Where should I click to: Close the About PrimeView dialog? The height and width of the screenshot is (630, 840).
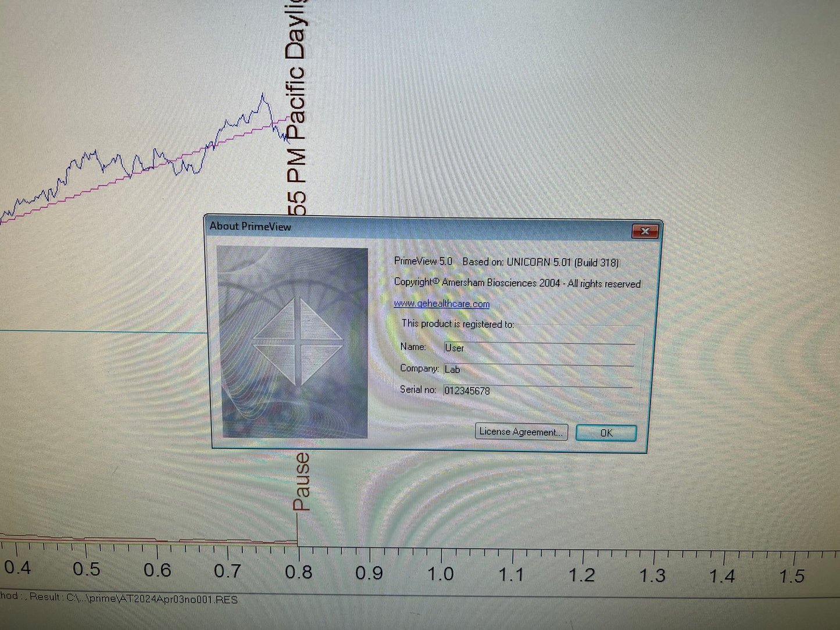(645, 231)
